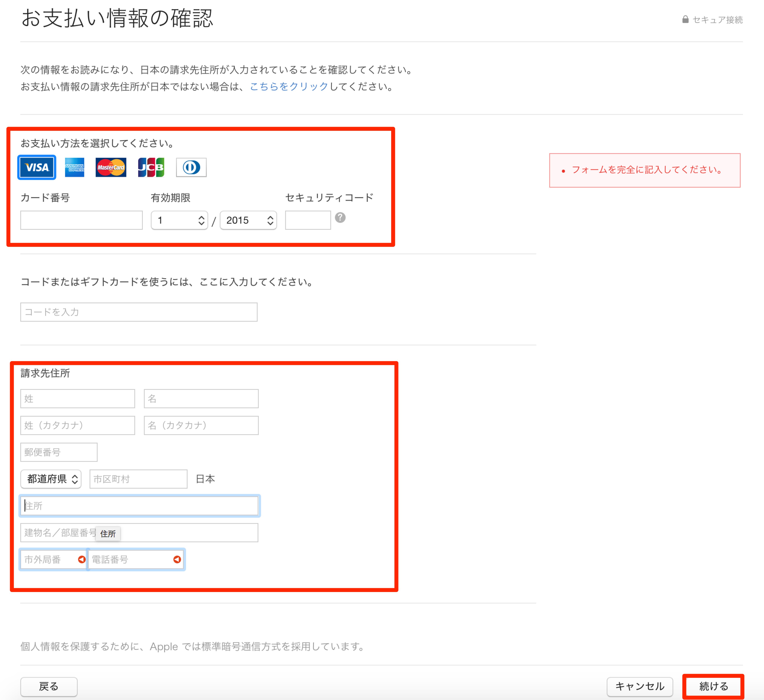Image resolution: width=764 pixels, height=700 pixels.
Task: Focus the 郵便番号 postal code field
Action: pos(59,452)
